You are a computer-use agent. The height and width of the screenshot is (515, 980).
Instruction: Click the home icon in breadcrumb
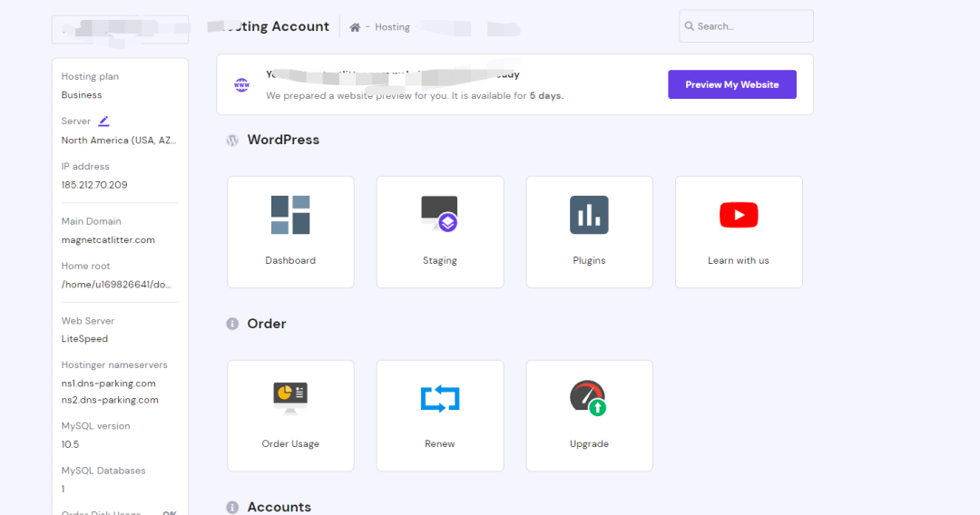pyautogui.click(x=355, y=27)
